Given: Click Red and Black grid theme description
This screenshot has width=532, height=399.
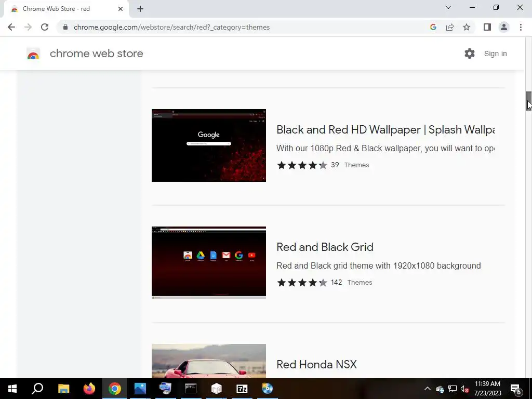Looking at the screenshot, I should pos(378,265).
